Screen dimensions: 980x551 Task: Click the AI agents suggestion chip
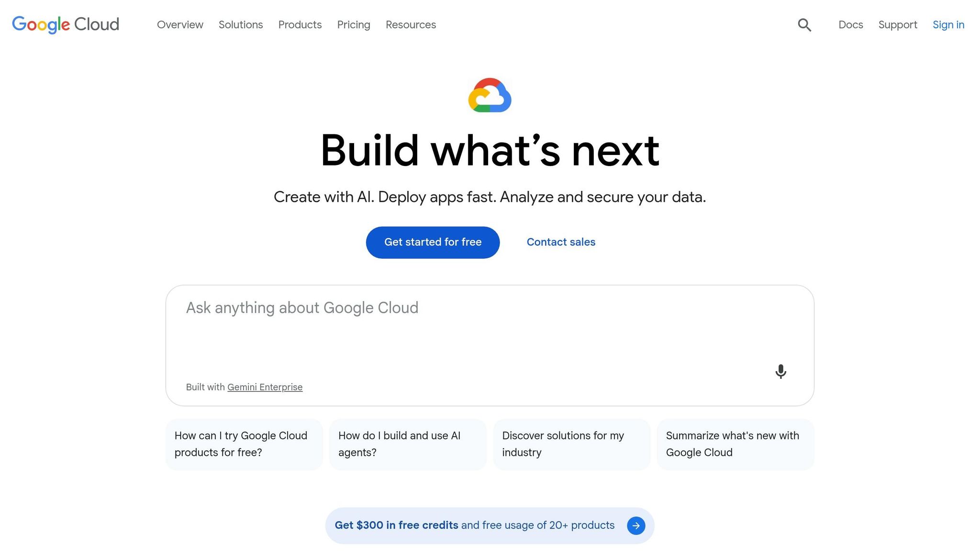[x=408, y=444]
